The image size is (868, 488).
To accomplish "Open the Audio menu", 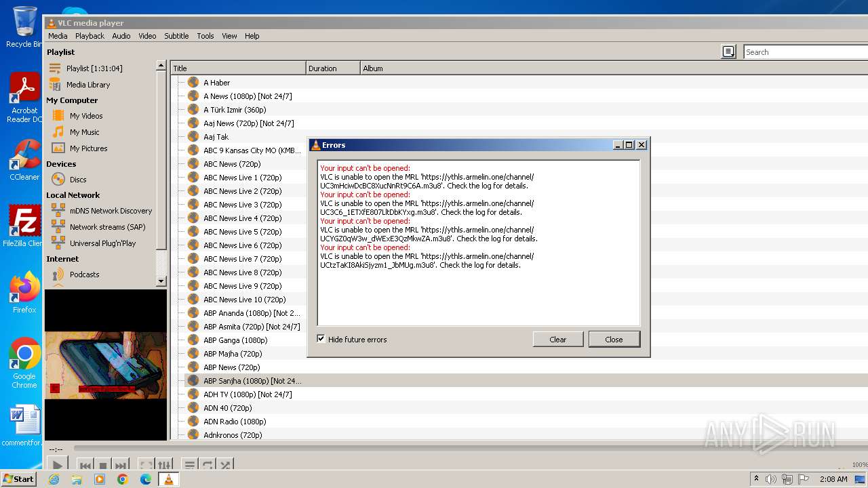I will (x=121, y=36).
